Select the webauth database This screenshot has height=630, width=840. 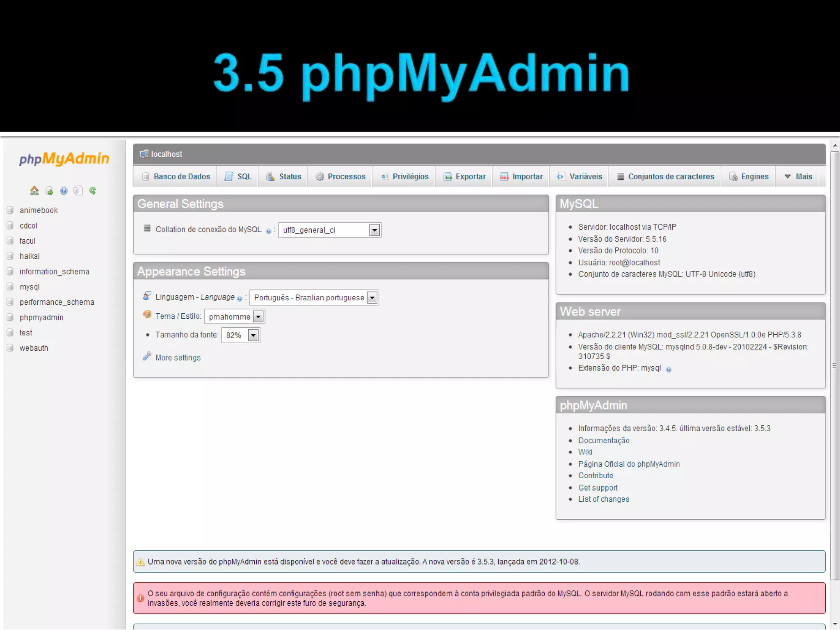[34, 348]
